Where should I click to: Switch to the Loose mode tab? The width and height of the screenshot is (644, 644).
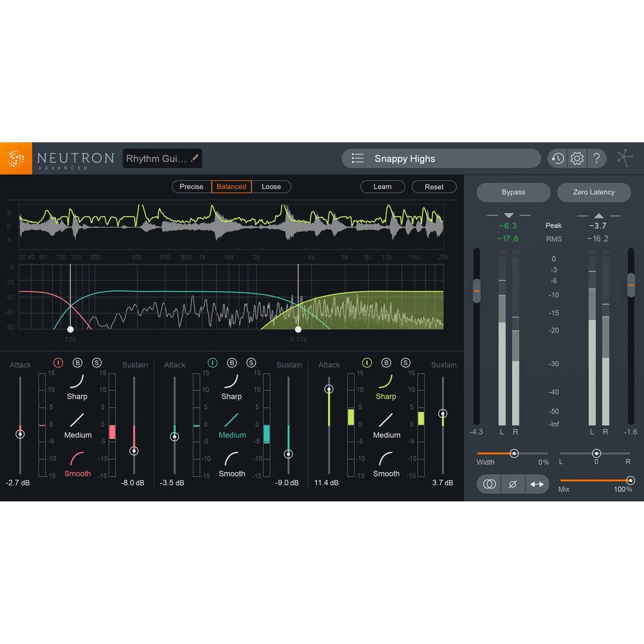tap(271, 187)
